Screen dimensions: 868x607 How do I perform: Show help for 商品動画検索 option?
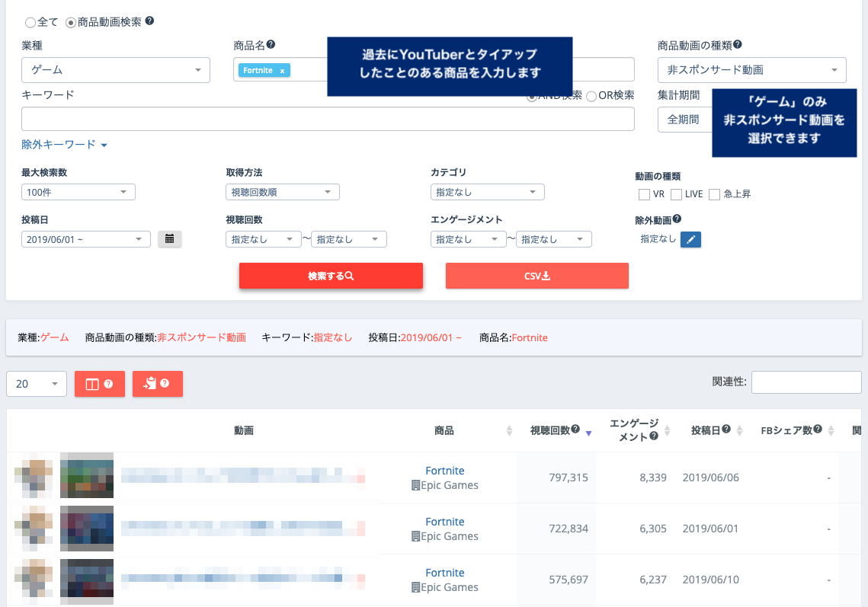[x=149, y=21]
